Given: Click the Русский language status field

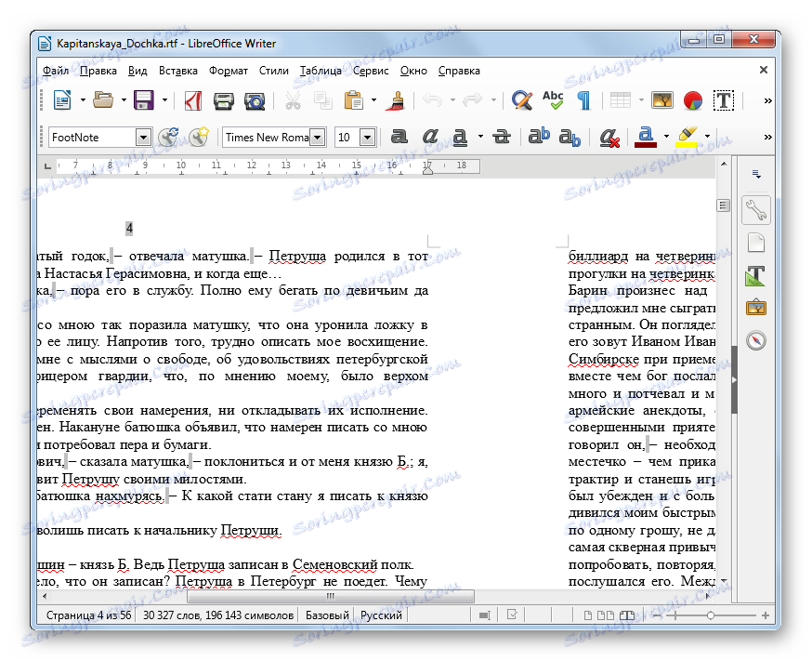Looking at the screenshot, I should click(381, 615).
